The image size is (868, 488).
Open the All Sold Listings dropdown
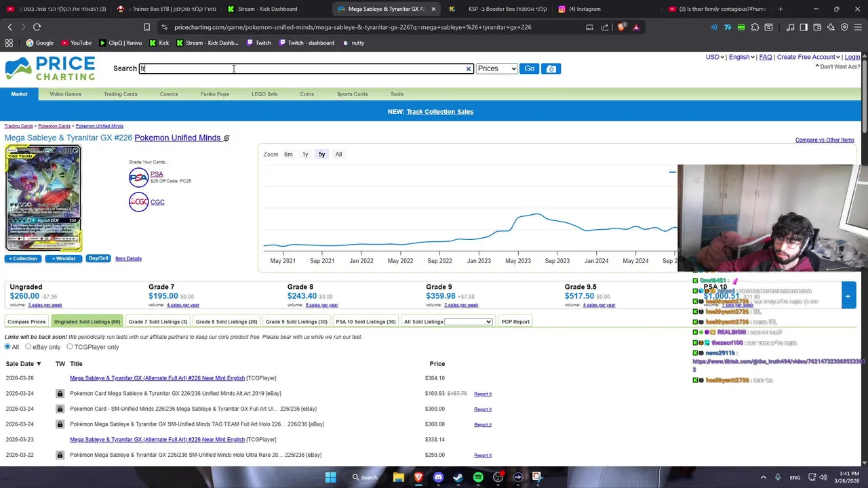[x=468, y=322]
